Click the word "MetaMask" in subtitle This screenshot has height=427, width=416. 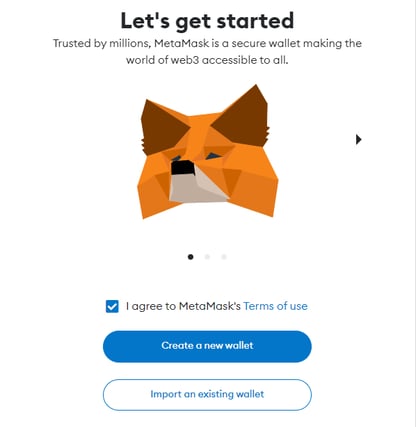tap(182, 43)
